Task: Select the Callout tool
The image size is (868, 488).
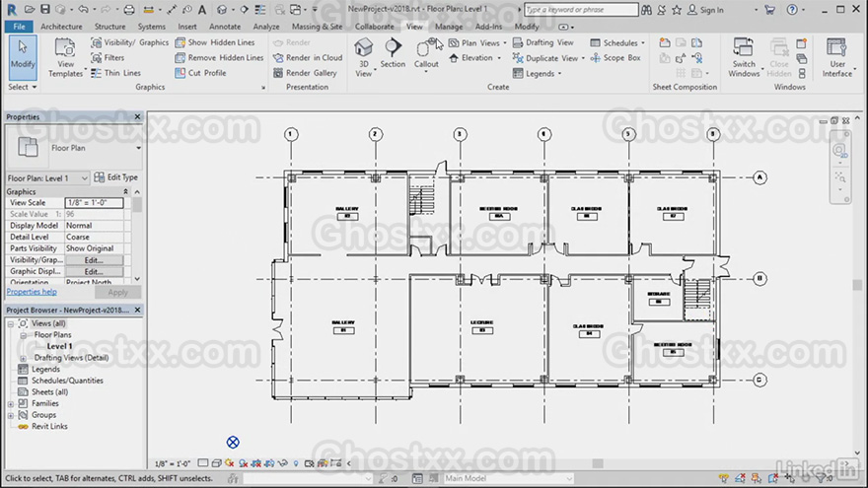Action: click(426, 53)
